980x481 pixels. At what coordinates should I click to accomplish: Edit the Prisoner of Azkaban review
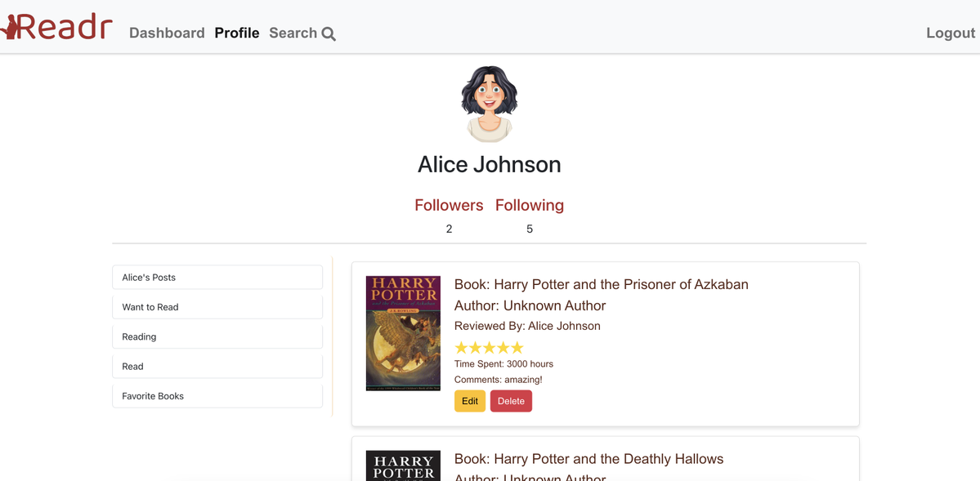coord(470,401)
